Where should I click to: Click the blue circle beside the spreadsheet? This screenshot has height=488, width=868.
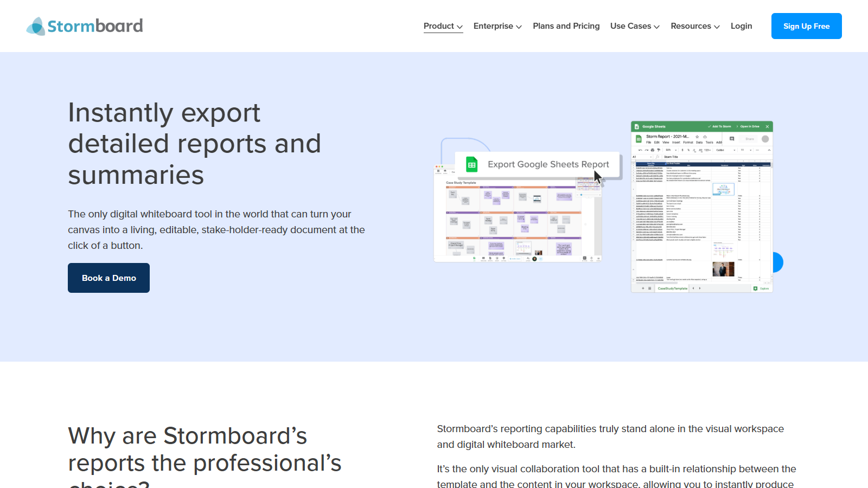point(778,262)
